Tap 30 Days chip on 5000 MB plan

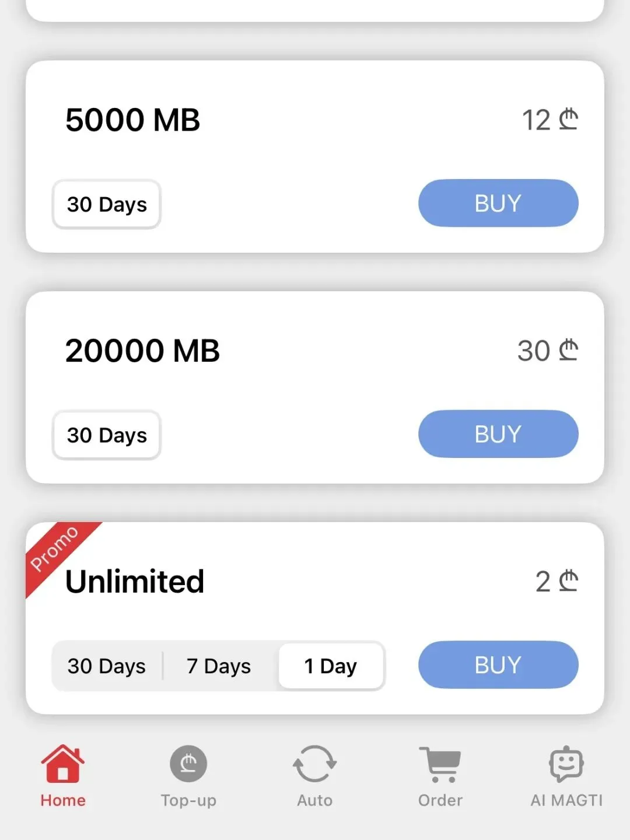pyautogui.click(x=107, y=204)
